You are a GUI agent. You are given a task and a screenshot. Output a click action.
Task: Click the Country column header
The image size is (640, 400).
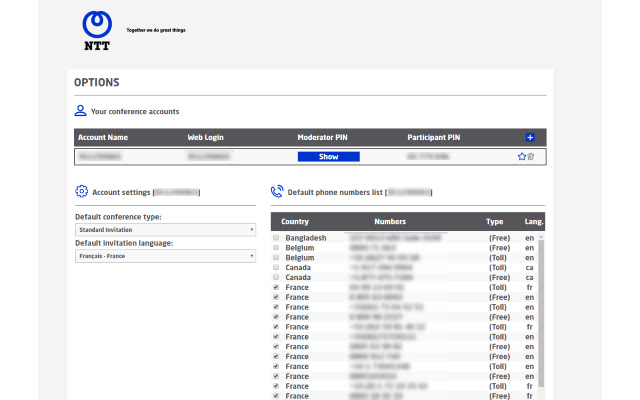pyautogui.click(x=295, y=222)
